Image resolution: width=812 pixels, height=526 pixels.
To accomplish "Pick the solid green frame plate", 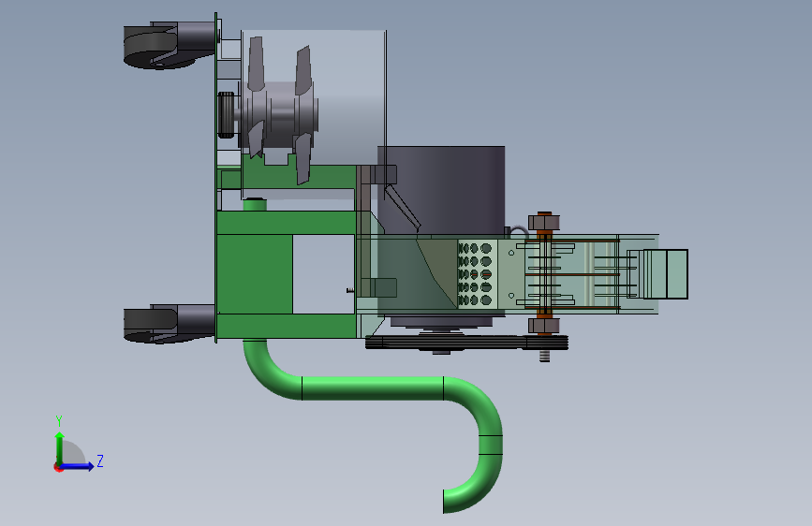I will [255, 274].
